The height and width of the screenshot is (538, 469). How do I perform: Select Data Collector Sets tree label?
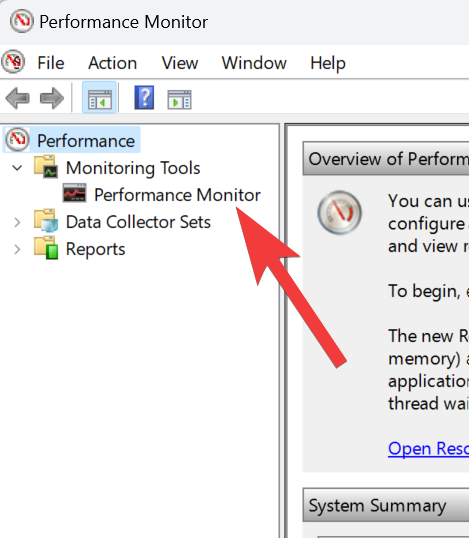pyautogui.click(x=138, y=222)
